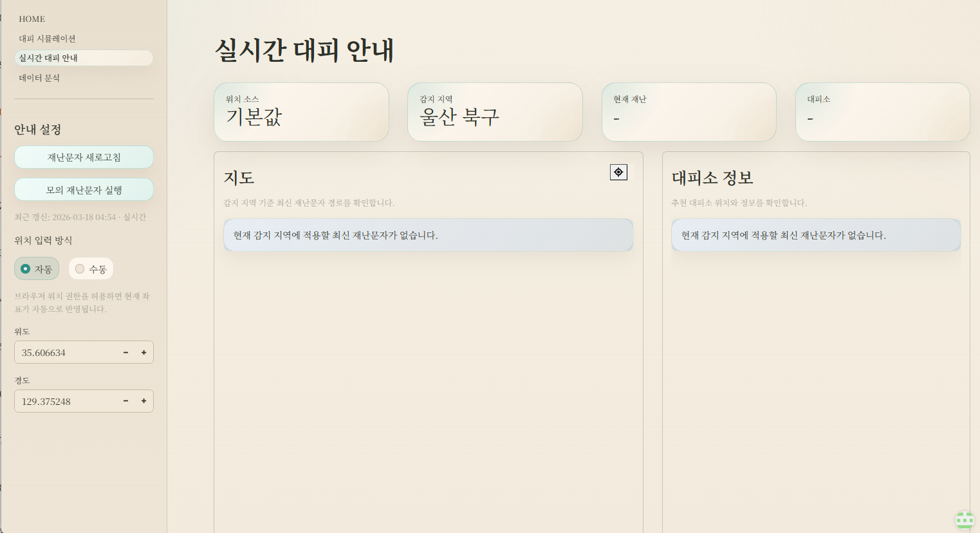Click the no-alert notice in 지도 panel
Screen dimensions: 980x533
429,235
